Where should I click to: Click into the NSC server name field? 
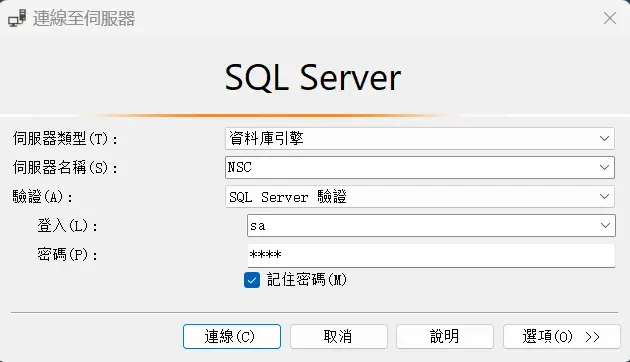pyautogui.click(x=411, y=168)
